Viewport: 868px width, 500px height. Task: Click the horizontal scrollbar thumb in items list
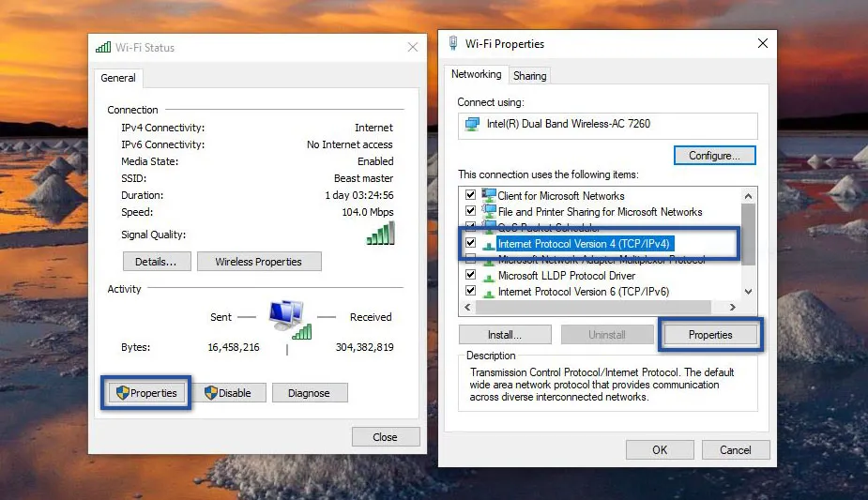pyautogui.click(x=593, y=307)
